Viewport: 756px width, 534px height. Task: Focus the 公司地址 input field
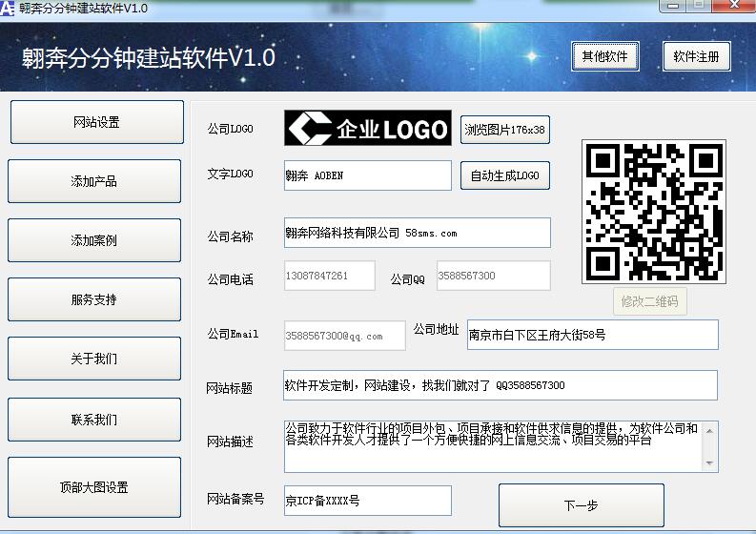pos(593,335)
